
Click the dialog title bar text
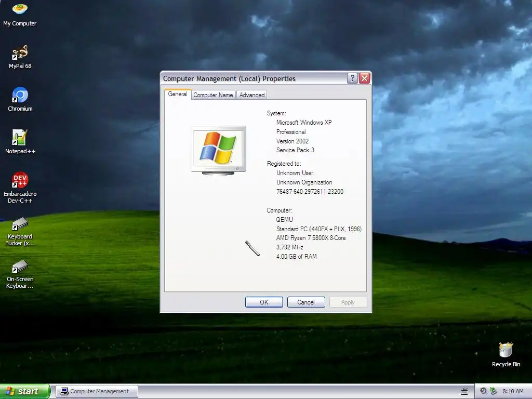(229, 78)
